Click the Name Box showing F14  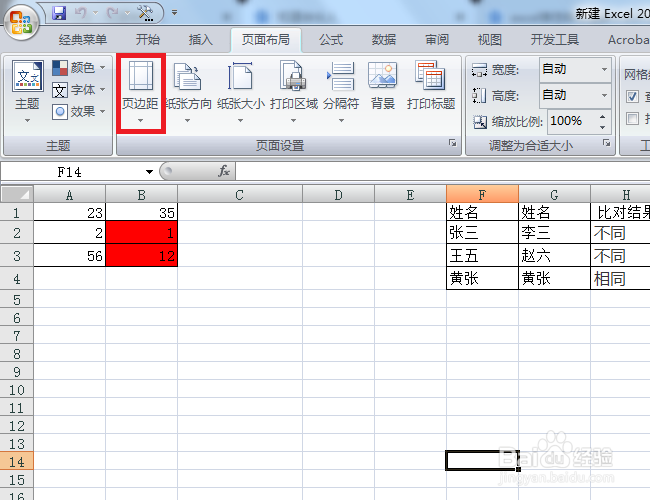pos(70,172)
